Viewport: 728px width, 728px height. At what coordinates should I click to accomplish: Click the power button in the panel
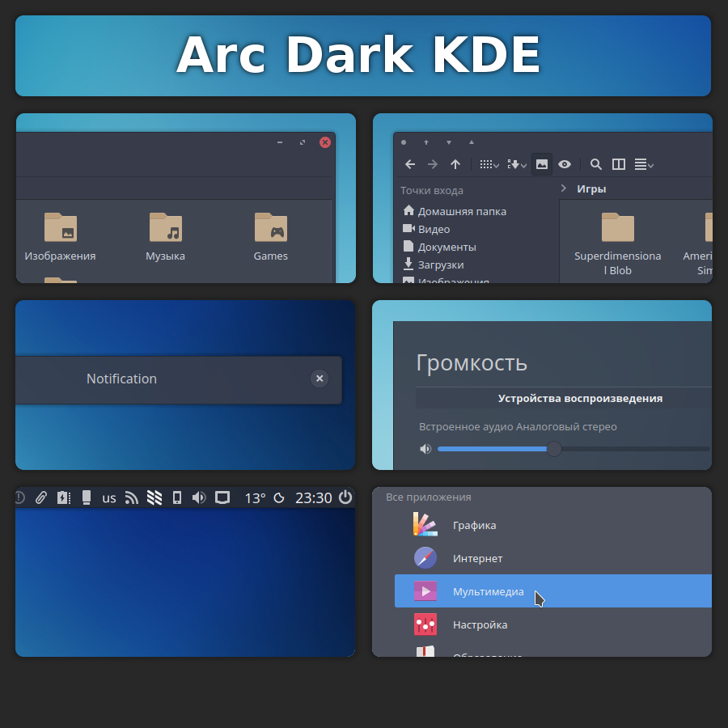coord(345,497)
